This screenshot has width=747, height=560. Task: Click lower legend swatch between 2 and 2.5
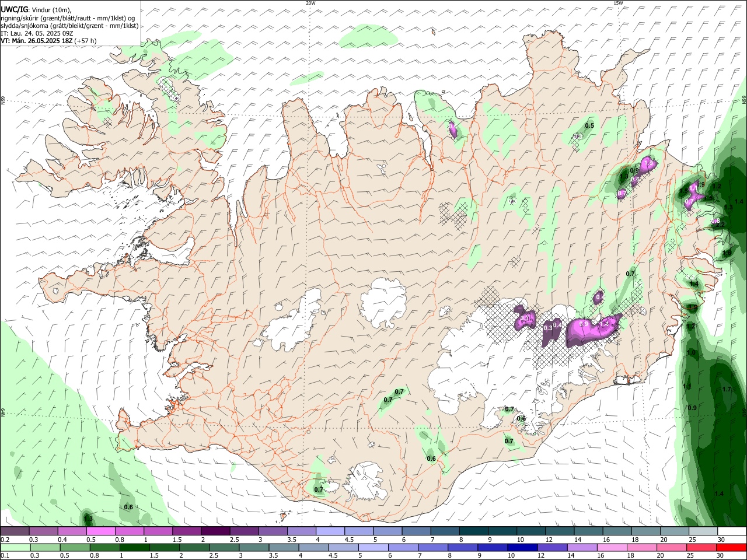194,548
